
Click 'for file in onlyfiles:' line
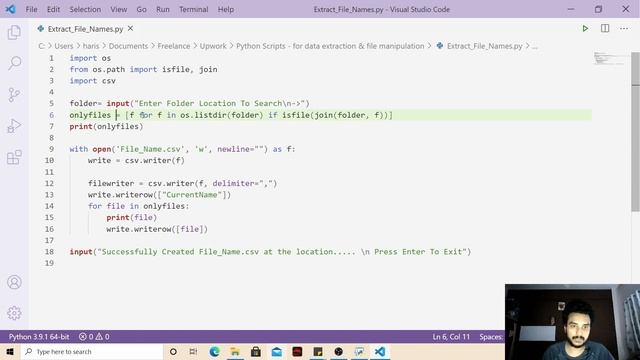[x=138, y=206]
